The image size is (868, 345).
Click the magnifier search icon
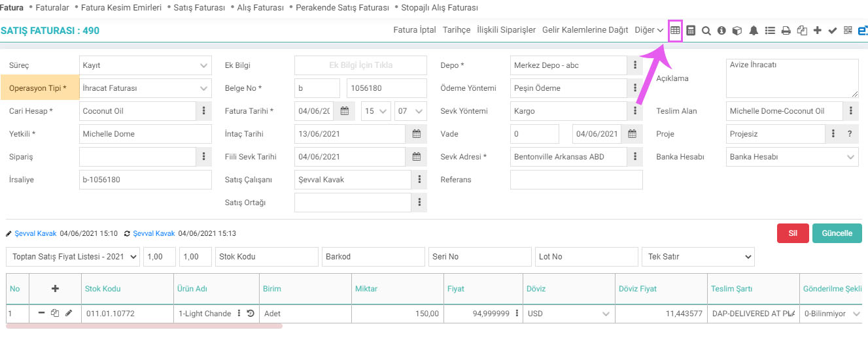(x=706, y=30)
